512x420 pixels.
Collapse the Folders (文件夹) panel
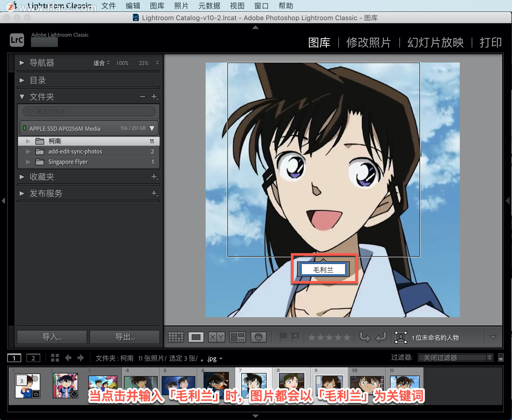[22, 97]
